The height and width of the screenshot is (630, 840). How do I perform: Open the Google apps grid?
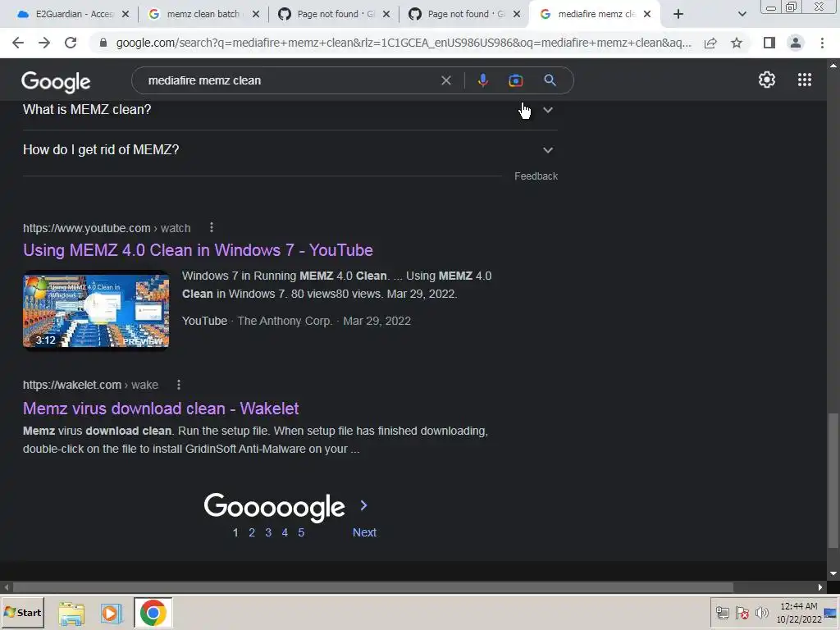pyautogui.click(x=805, y=80)
